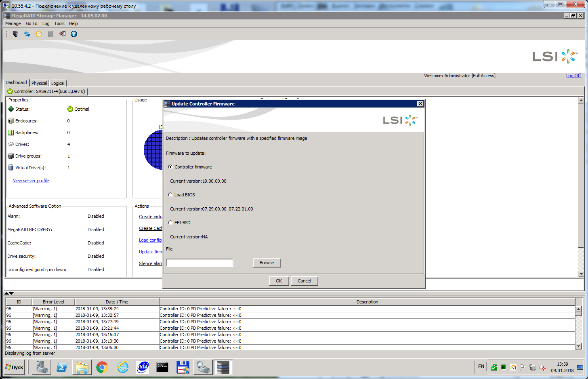Open help via blue question mark icon
The height and width of the screenshot is (379, 588).
click(x=74, y=34)
